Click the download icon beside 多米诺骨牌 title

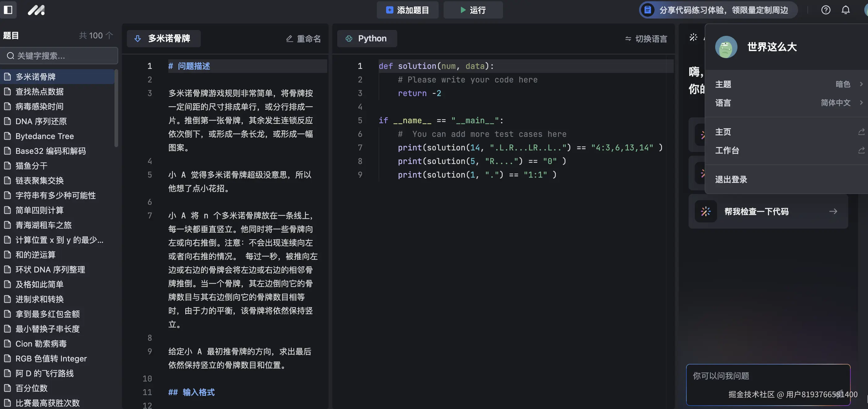pyautogui.click(x=138, y=38)
